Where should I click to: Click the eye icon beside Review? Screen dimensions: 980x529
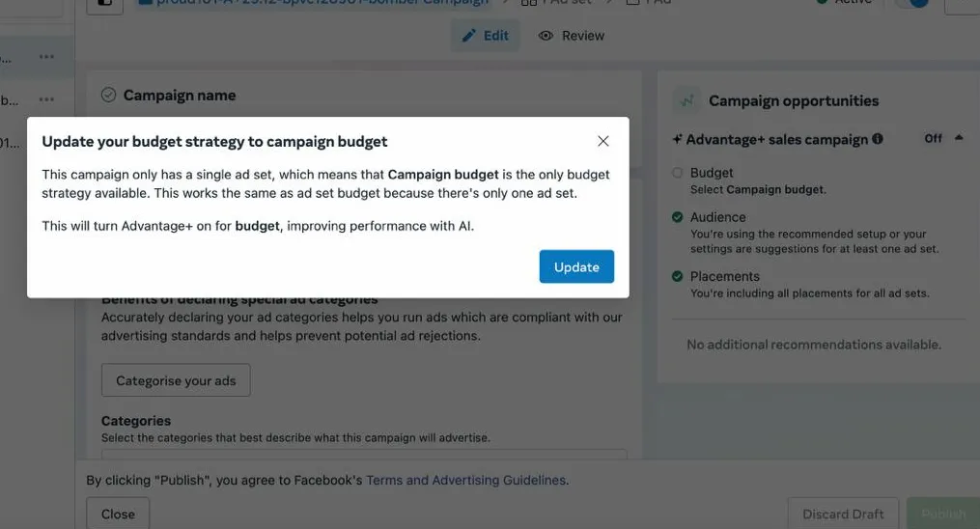[546, 36]
